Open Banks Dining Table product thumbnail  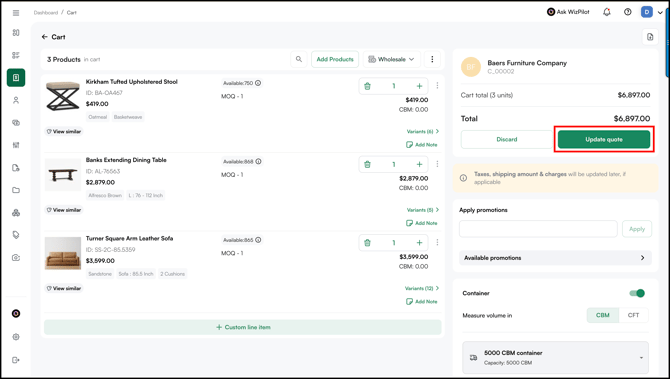[63, 175]
